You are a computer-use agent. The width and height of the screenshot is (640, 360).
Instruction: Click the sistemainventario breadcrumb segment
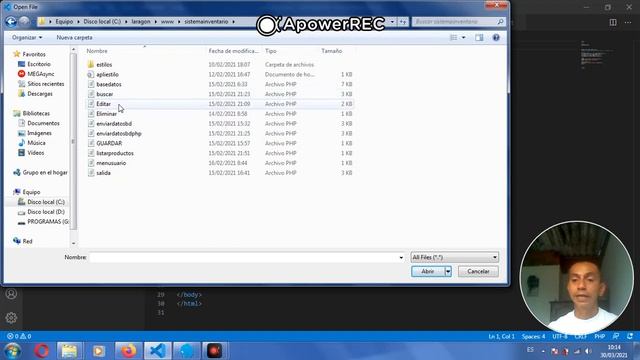[x=206, y=22]
